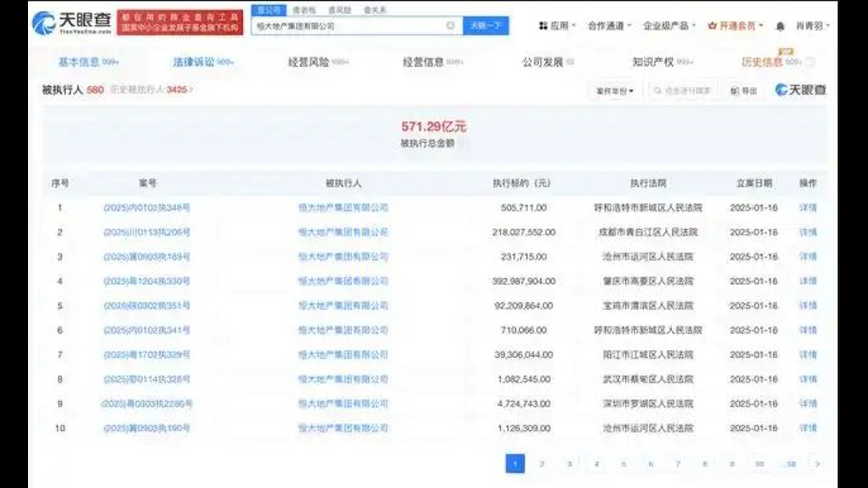The height and width of the screenshot is (488, 868).
Task: Open case (2025)冀0903执190号
Action: [x=146, y=428]
